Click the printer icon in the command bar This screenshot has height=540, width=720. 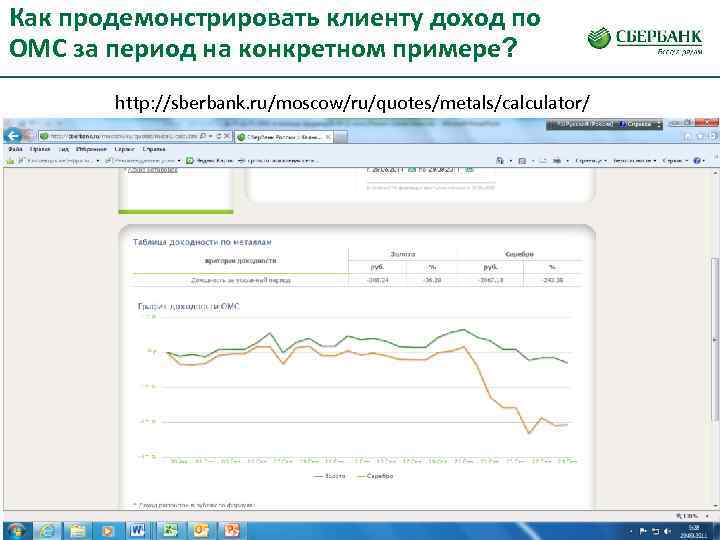(x=557, y=161)
